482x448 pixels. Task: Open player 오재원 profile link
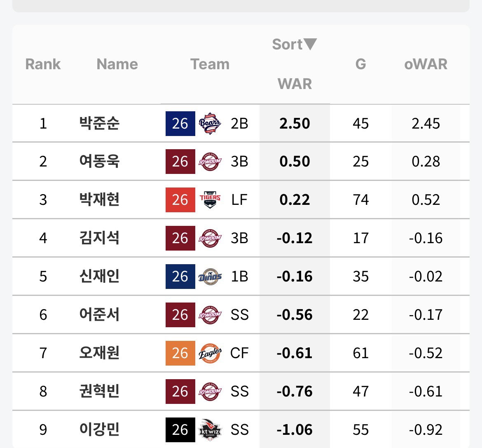pos(99,353)
